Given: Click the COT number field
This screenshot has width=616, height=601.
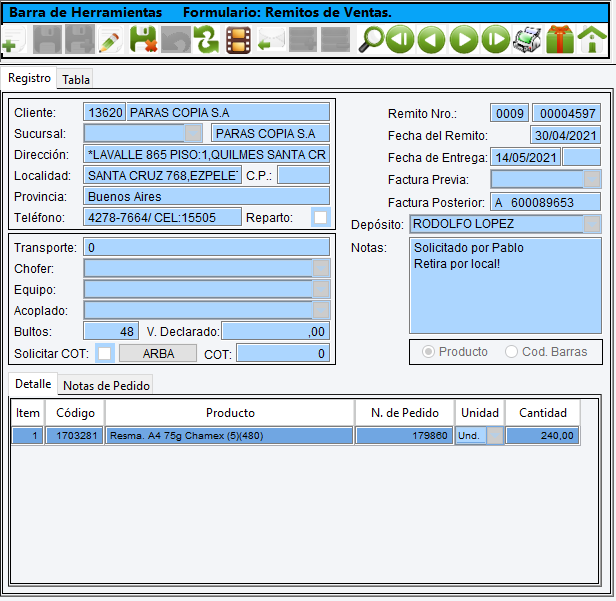Looking at the screenshot, I should coord(283,354).
